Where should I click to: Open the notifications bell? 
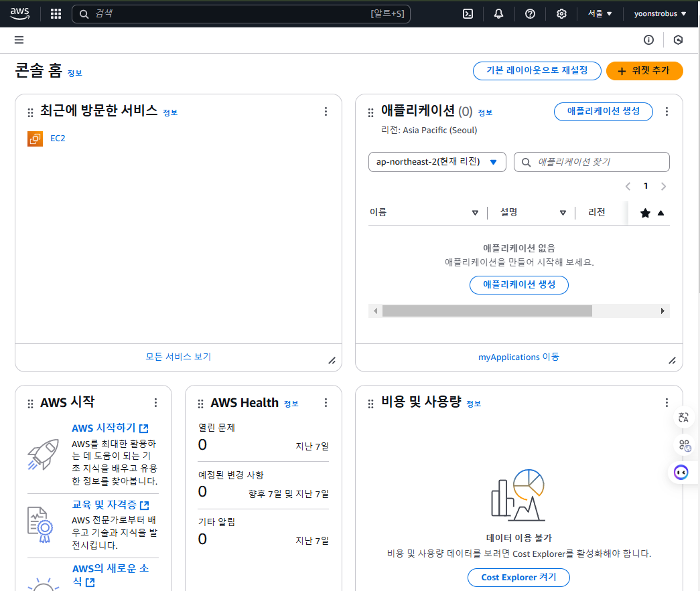498,14
